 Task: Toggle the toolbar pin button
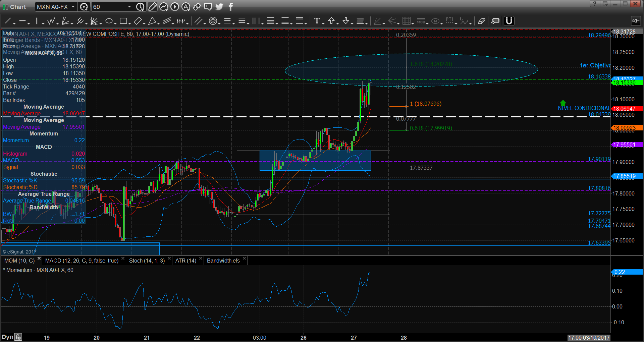click(x=636, y=21)
